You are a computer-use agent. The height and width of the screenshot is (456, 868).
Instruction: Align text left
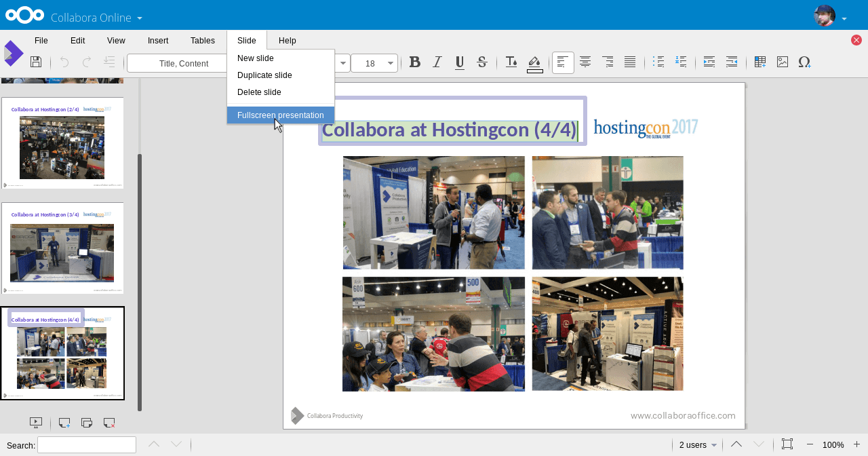pyautogui.click(x=563, y=62)
